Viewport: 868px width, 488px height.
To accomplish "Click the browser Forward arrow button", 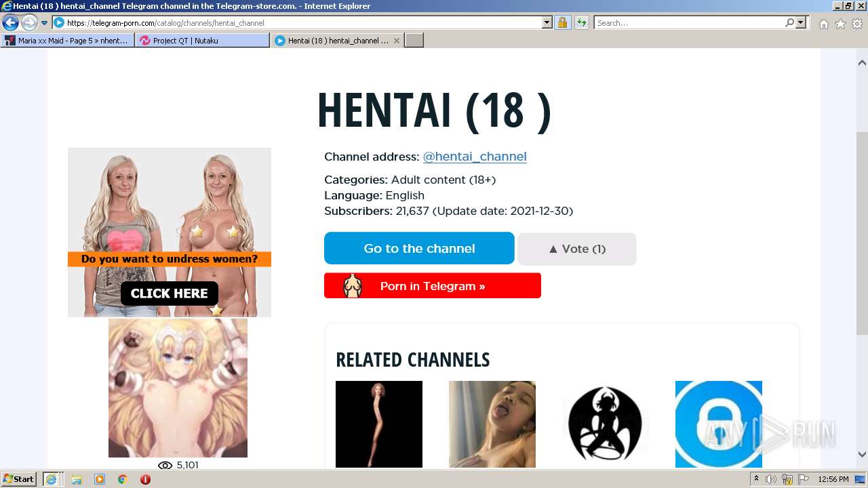I will point(29,23).
